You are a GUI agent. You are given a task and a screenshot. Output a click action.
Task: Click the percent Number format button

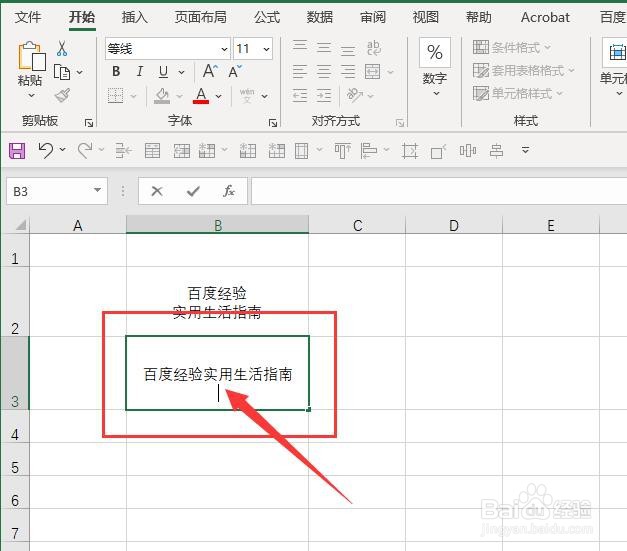(435, 52)
